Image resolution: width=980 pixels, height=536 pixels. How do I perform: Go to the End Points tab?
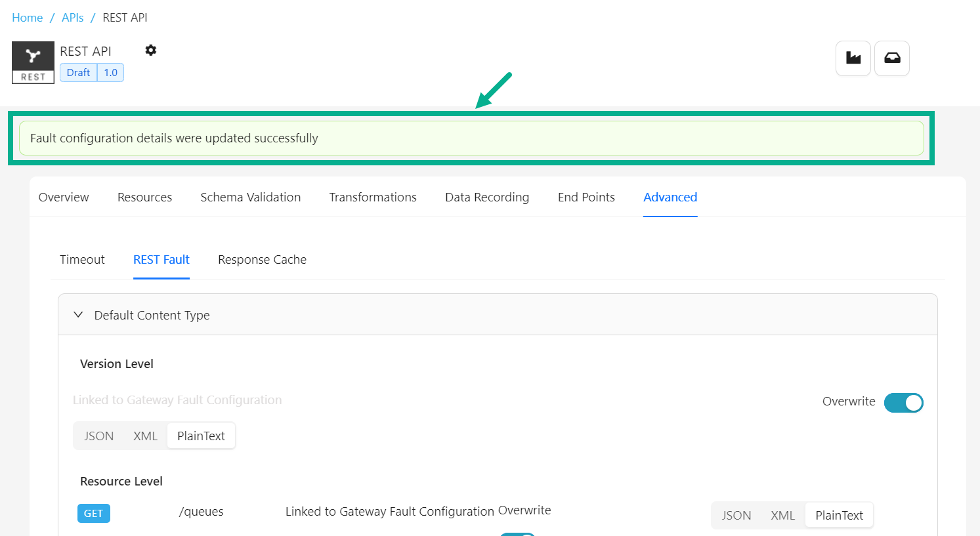(x=586, y=197)
